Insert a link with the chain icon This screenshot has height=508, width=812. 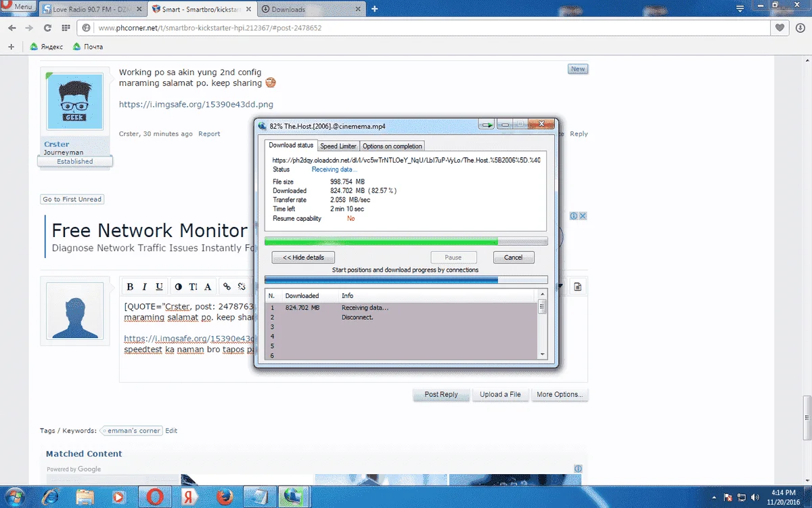227,287
